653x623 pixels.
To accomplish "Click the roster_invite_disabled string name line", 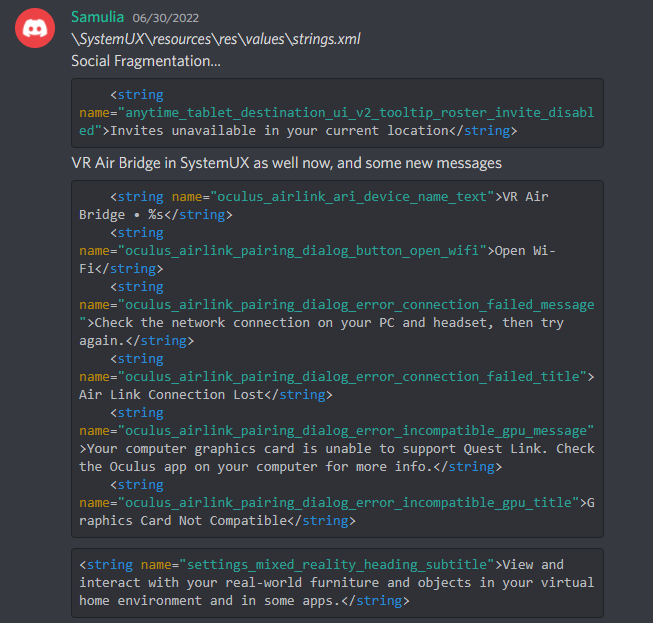I will coord(336,113).
